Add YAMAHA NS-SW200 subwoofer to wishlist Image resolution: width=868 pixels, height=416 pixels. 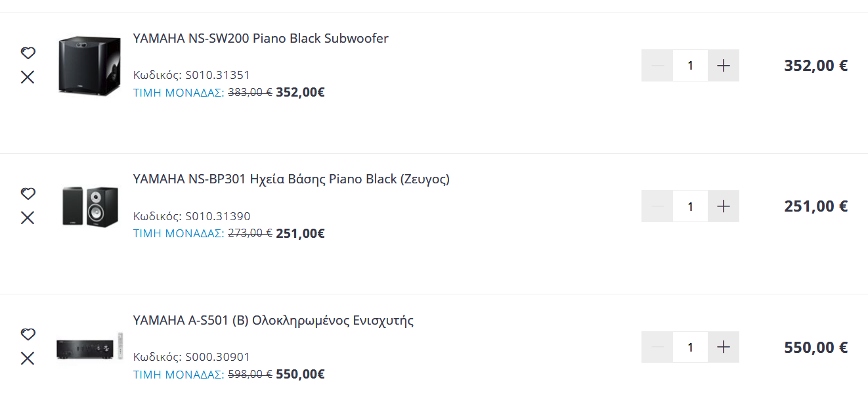click(x=28, y=53)
